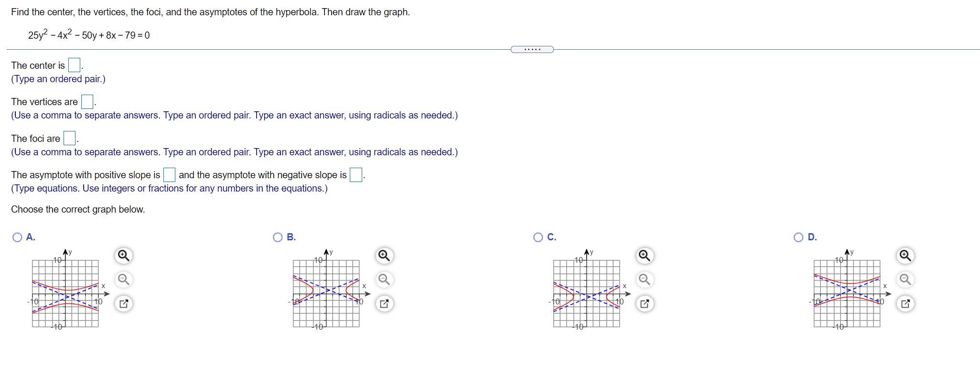
Task: Zoom out on graph A
Action: click(123, 279)
